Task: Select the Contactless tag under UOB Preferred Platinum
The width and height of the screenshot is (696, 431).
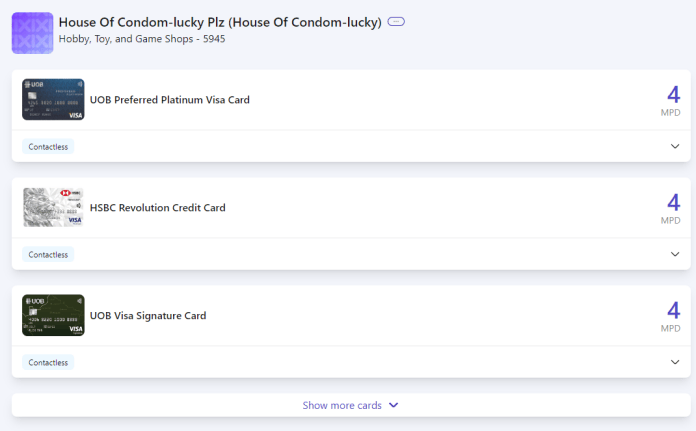Action: click(x=48, y=146)
